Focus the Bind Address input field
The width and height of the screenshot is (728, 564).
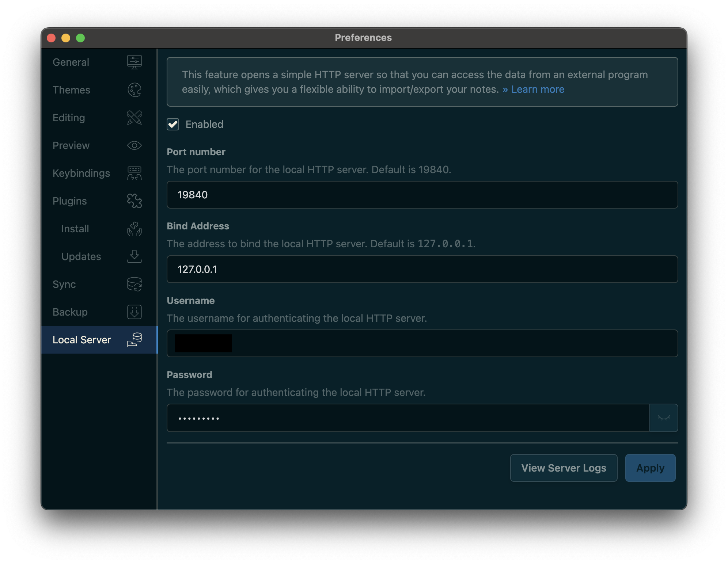[x=422, y=269]
